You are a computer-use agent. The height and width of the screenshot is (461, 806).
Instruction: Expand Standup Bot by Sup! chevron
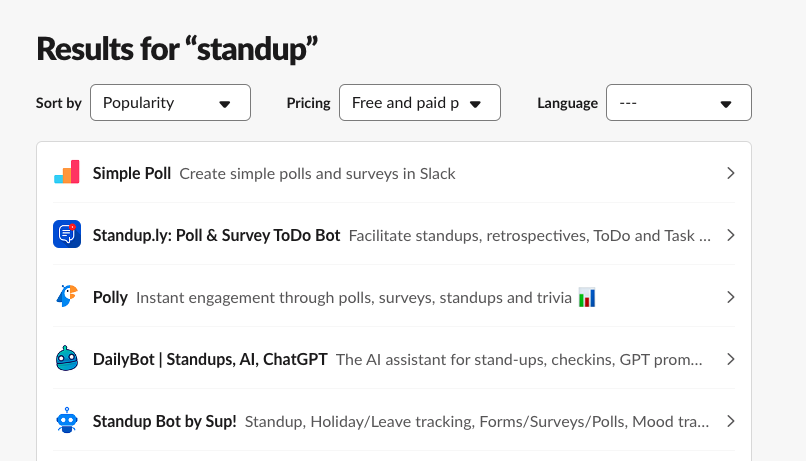pyautogui.click(x=730, y=421)
